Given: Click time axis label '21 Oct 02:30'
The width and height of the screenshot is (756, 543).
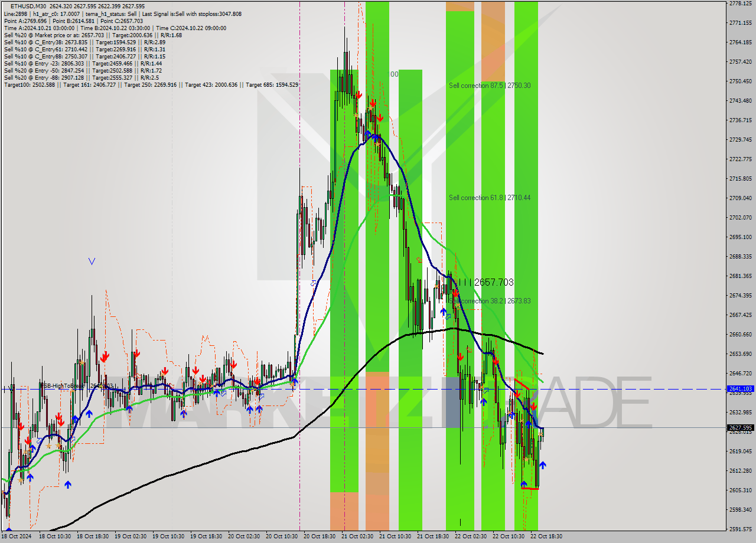Looking at the screenshot, I should (357, 537).
